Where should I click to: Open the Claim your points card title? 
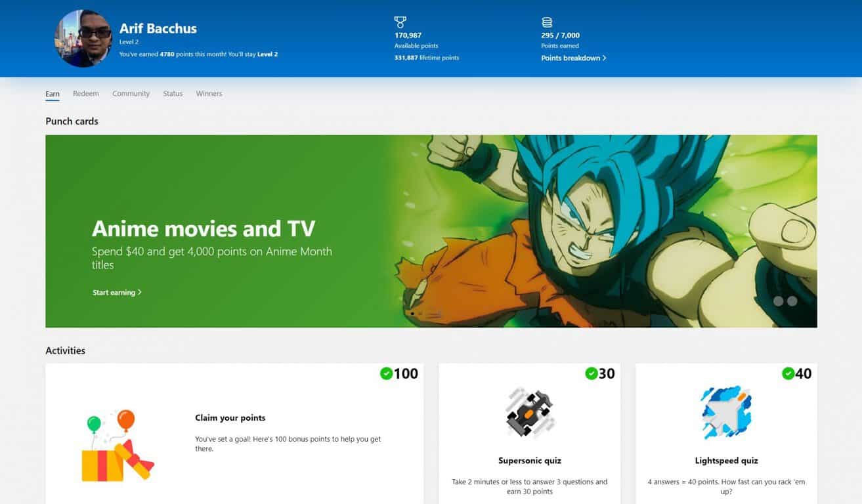(230, 418)
